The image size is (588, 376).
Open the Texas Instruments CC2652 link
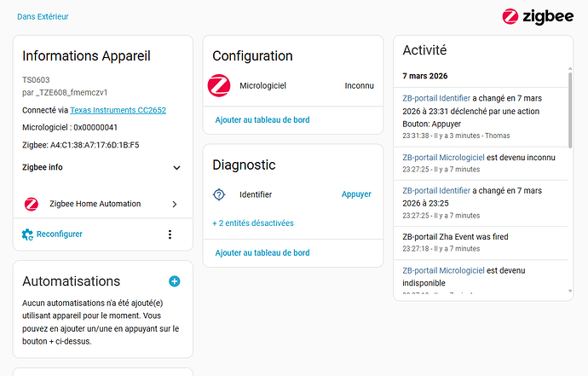click(118, 110)
